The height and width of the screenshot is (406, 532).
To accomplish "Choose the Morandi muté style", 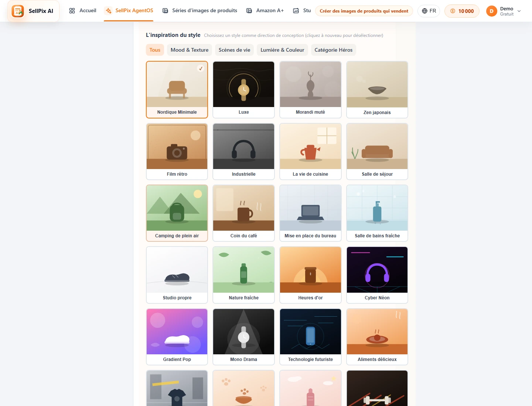I will click(310, 90).
